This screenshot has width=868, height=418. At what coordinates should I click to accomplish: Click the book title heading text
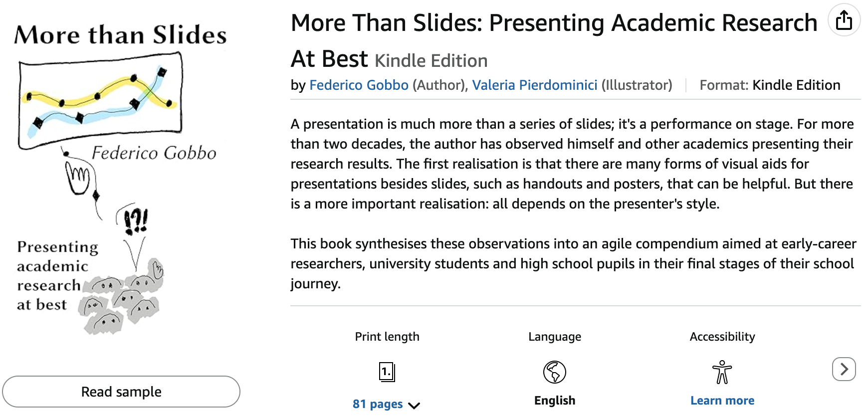point(554,23)
